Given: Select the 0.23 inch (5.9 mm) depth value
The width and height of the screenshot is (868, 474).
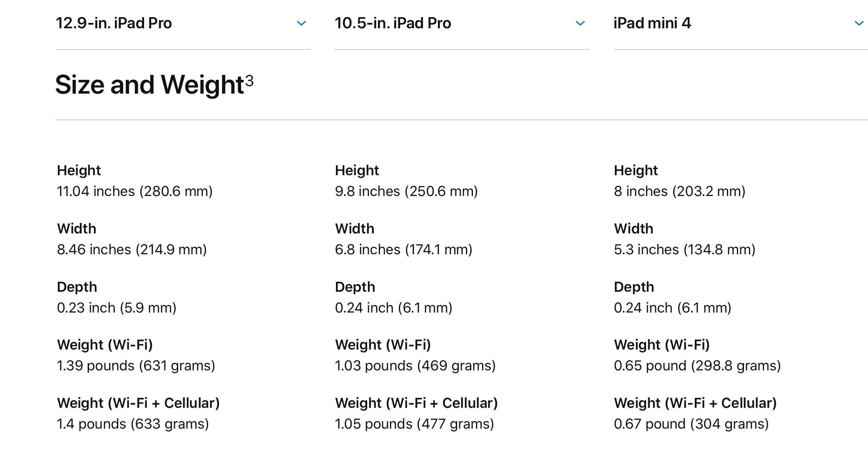Looking at the screenshot, I should [x=117, y=308].
